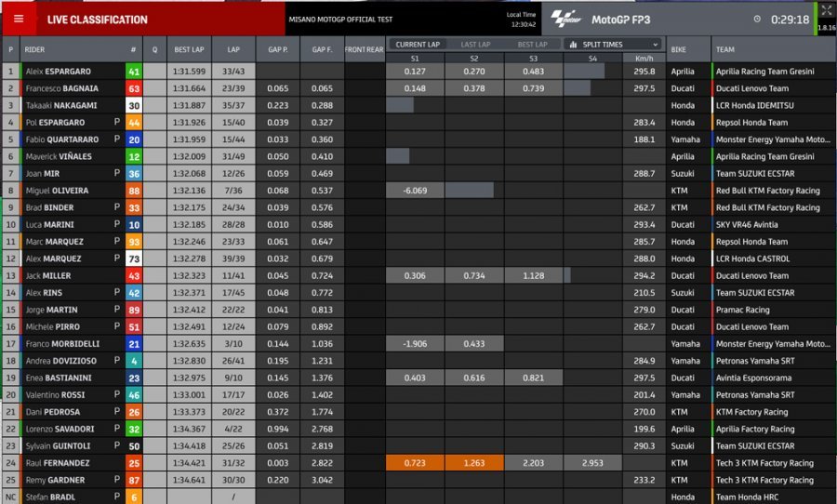Click the local time 12:30:42
This screenshot has height=504, width=837.
click(x=523, y=24)
